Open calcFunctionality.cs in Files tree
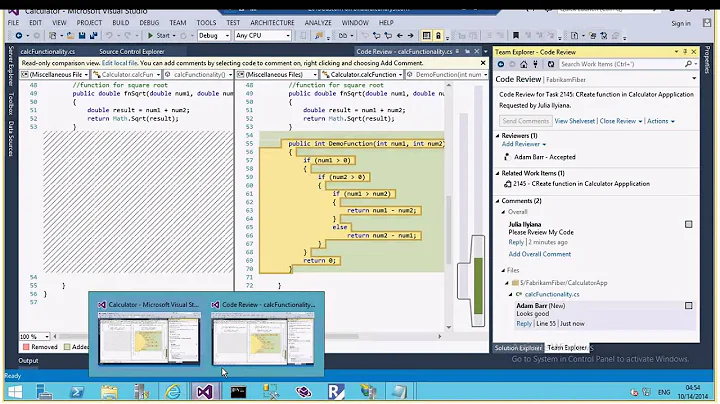720x404 pixels. tap(551, 294)
